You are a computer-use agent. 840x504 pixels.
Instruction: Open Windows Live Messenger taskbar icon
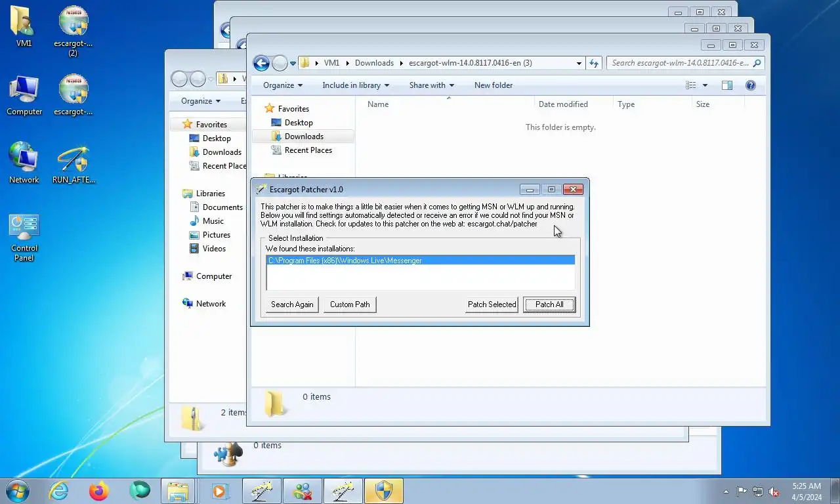(x=303, y=491)
